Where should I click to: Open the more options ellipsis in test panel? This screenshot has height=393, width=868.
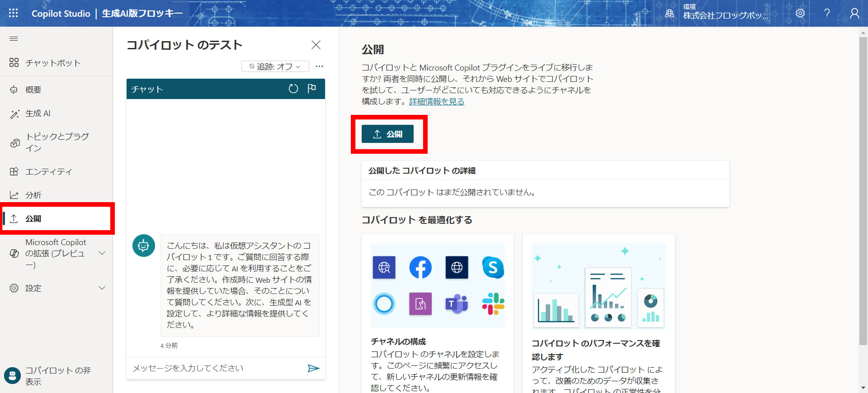coord(320,66)
